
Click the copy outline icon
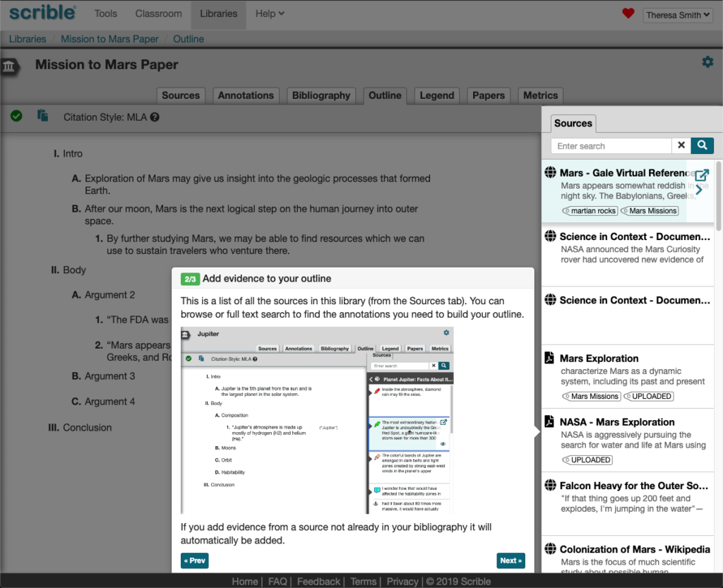click(43, 115)
